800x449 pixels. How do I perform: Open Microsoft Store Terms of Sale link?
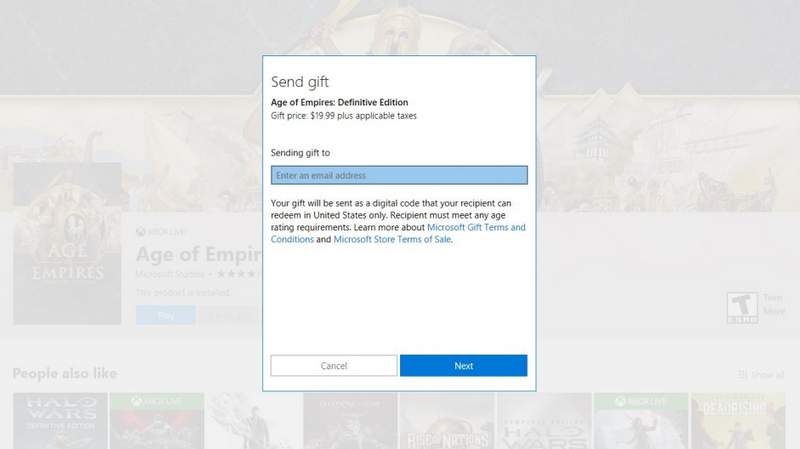coord(392,239)
